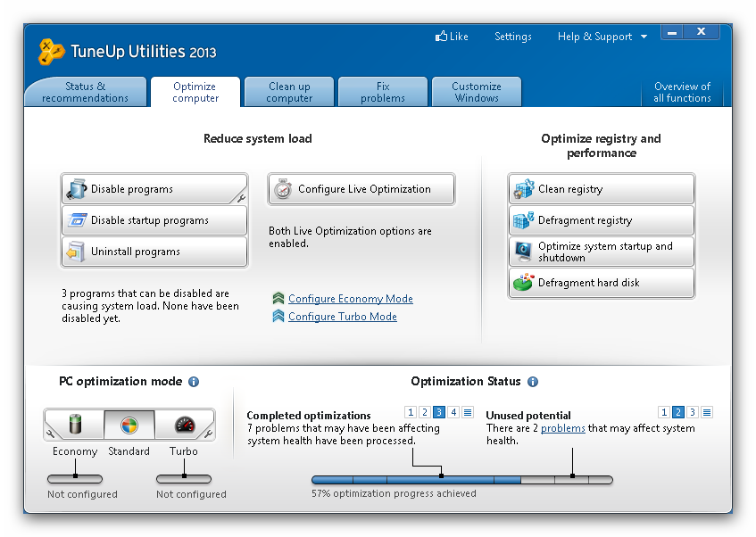Screen dimensions: 756x537
Task: Click the TuneUp Utilities logo icon
Action: click(51, 51)
